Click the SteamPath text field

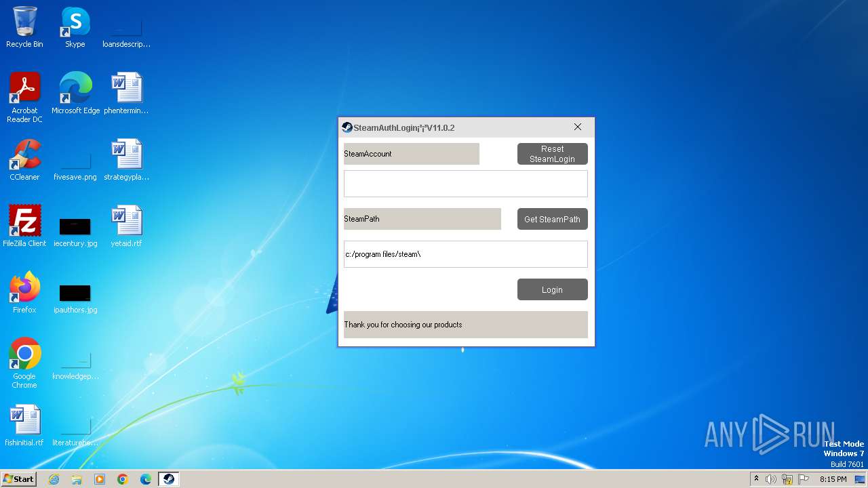[465, 254]
